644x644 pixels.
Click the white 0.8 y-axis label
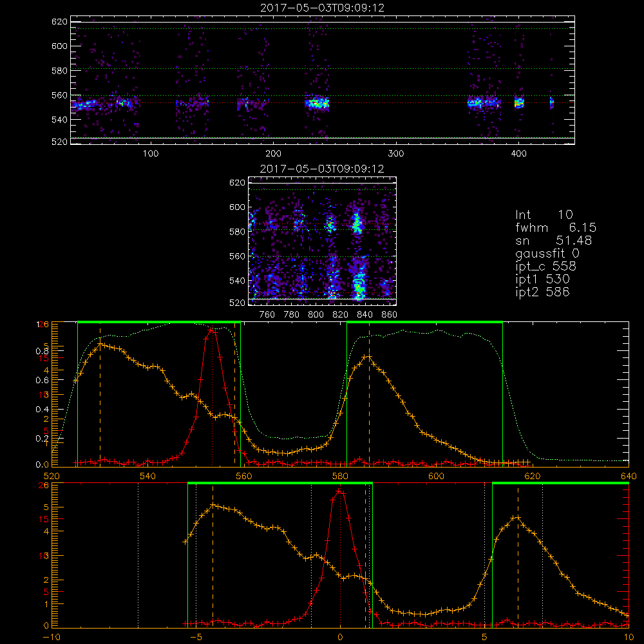click(x=43, y=351)
